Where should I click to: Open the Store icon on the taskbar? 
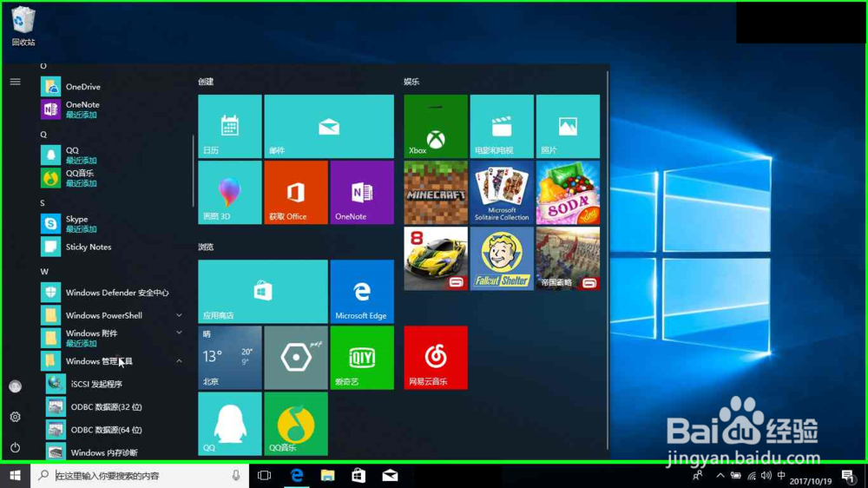[x=358, y=475]
